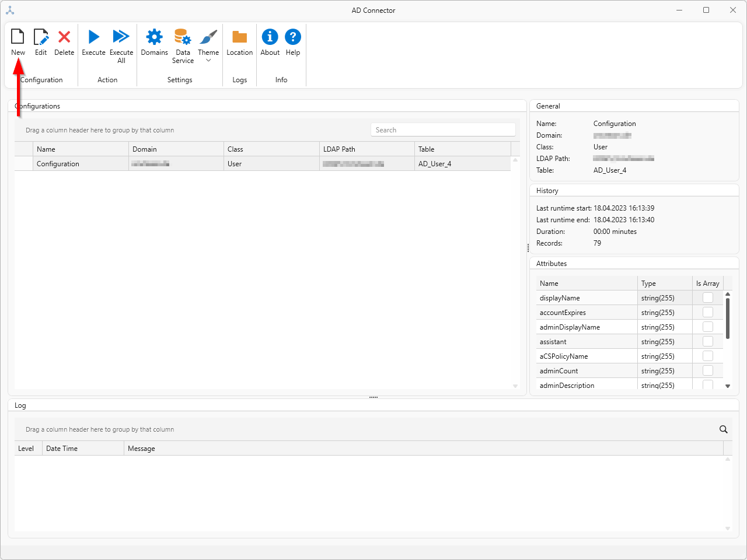747x560 pixels.
Task: Toggle Is Array for aCSPolicyName
Action: [708, 356]
